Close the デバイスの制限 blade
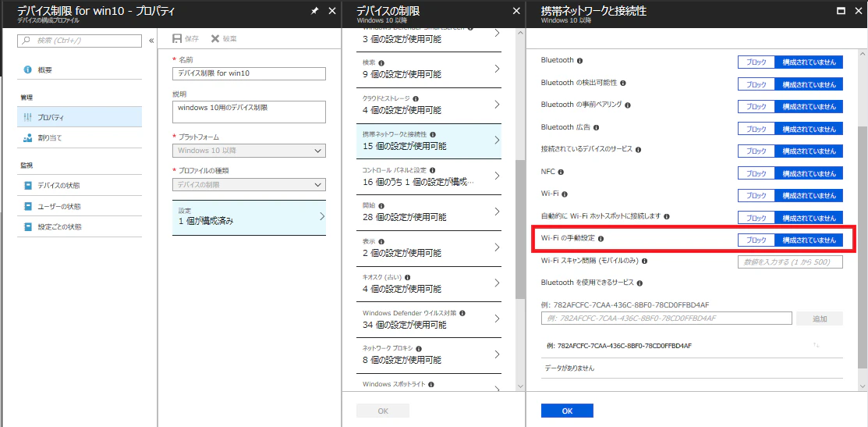Viewport: 868px width, 427px height. [x=515, y=10]
